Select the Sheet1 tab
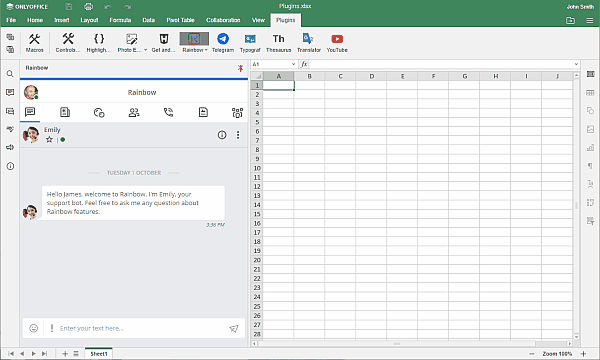600x360 pixels. tap(99, 354)
